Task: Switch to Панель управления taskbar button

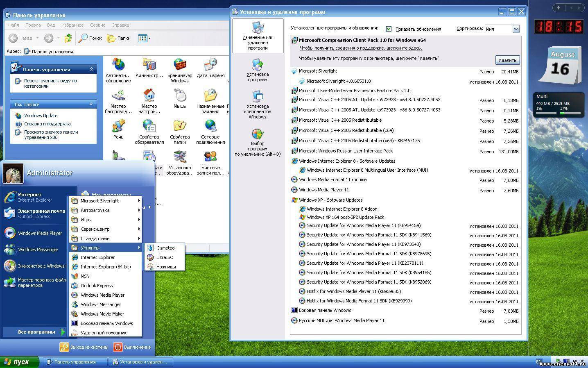Action: tap(75, 362)
